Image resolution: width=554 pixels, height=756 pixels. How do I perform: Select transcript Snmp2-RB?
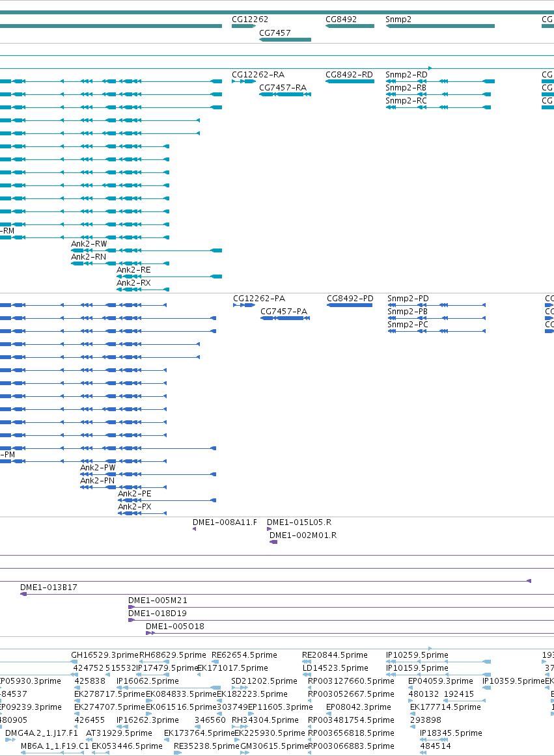406,88
